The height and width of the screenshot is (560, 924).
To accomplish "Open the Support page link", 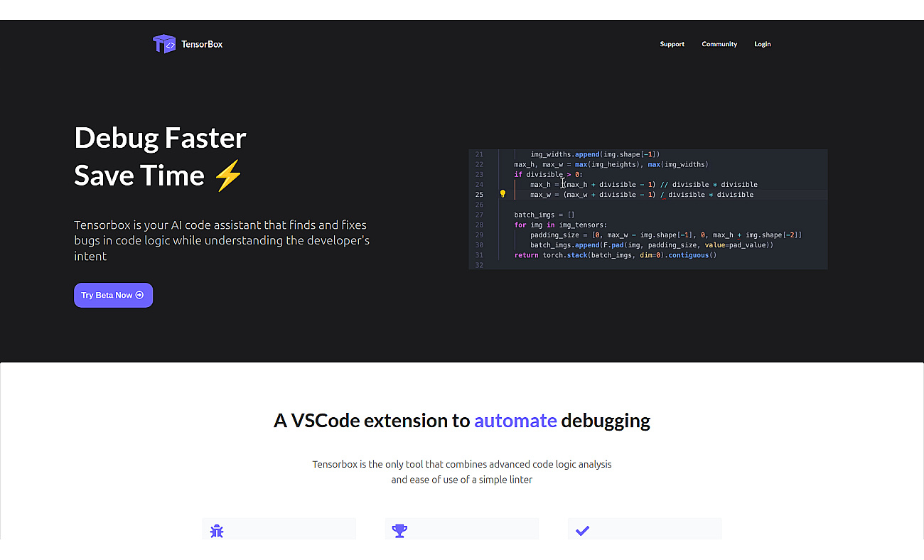I will 672,44.
